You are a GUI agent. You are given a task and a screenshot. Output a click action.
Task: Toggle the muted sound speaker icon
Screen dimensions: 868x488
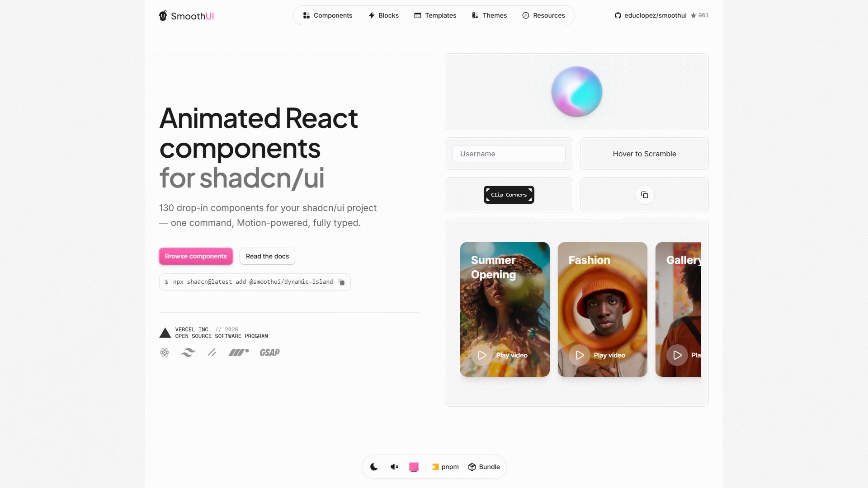394,467
